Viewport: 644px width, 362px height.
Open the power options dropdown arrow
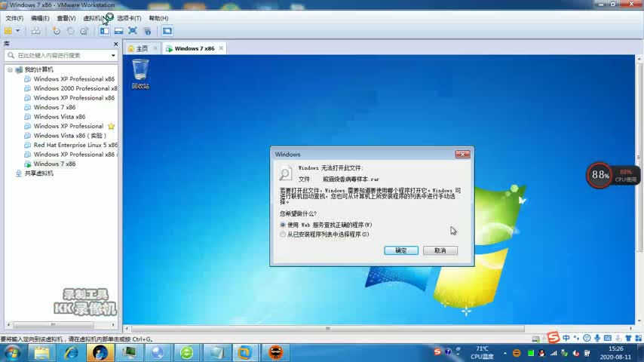click(x=17, y=31)
